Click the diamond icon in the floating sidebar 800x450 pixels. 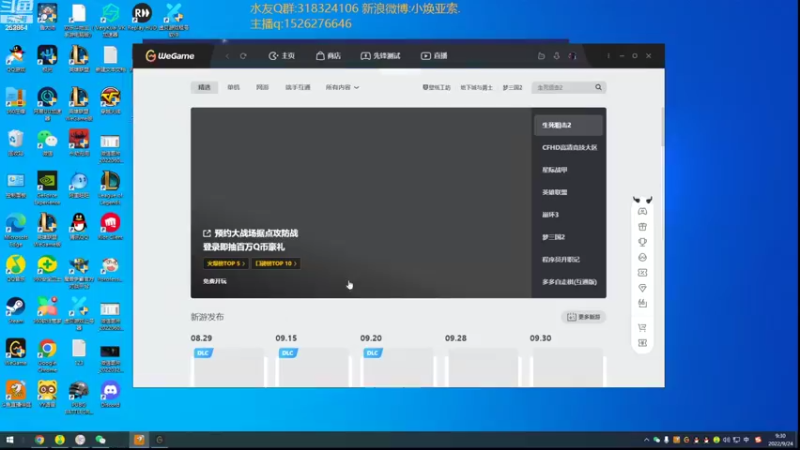642,288
